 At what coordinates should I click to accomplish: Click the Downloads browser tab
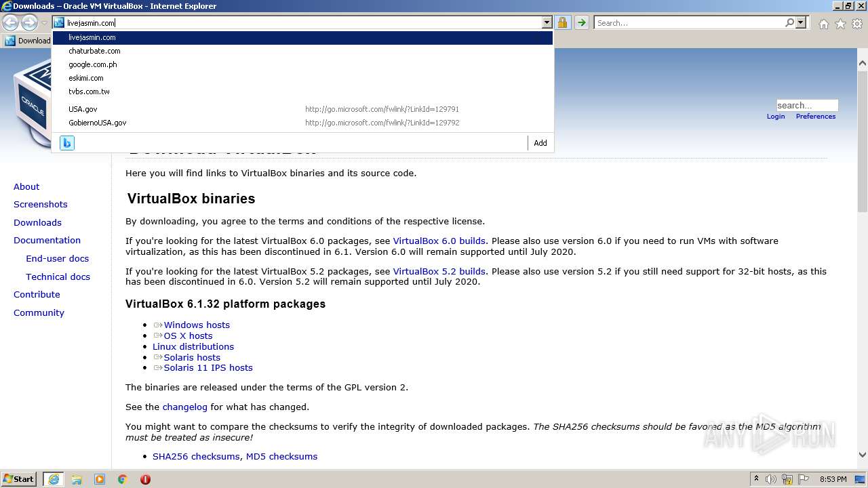pos(27,41)
